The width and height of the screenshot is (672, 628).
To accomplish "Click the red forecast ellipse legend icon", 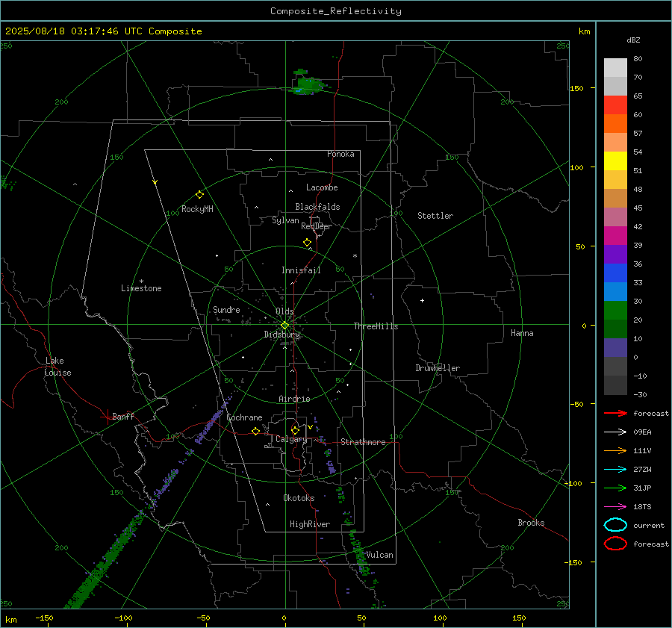I will pyautogui.click(x=615, y=544).
